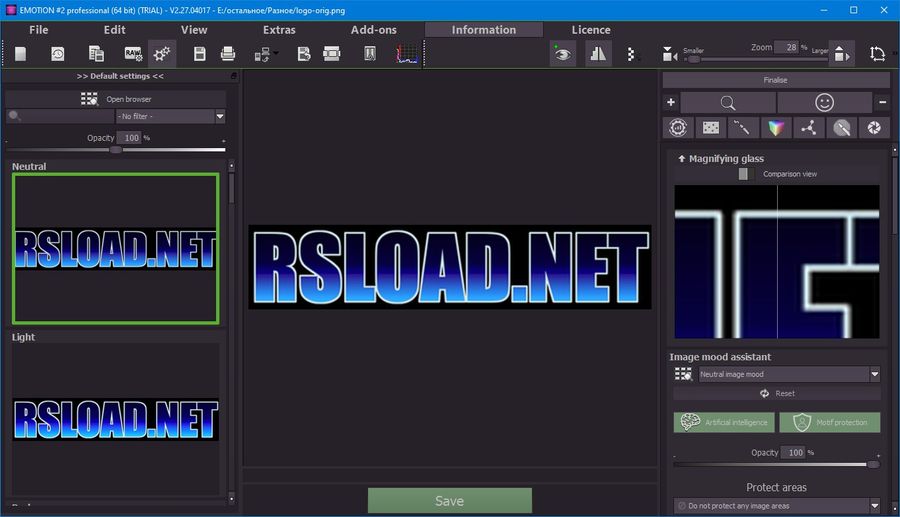Viewport: 900px width, 517px height.
Task: Select the color cube icon
Action: (x=775, y=127)
